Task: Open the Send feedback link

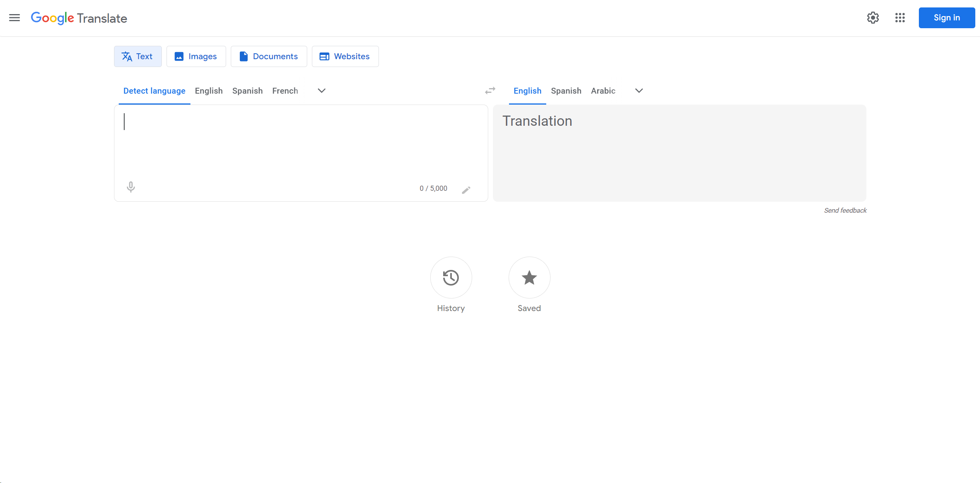Action: point(845,210)
